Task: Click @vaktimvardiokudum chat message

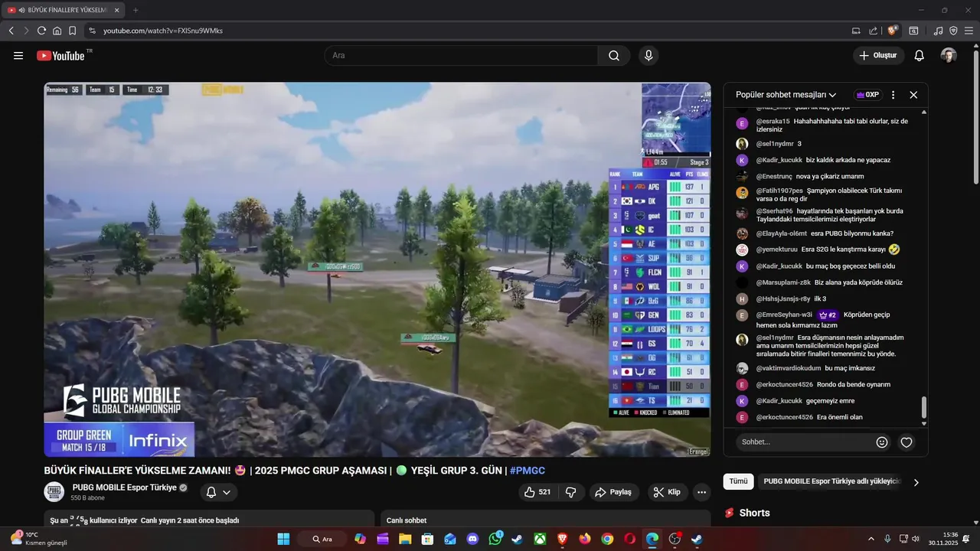Action: point(825,368)
